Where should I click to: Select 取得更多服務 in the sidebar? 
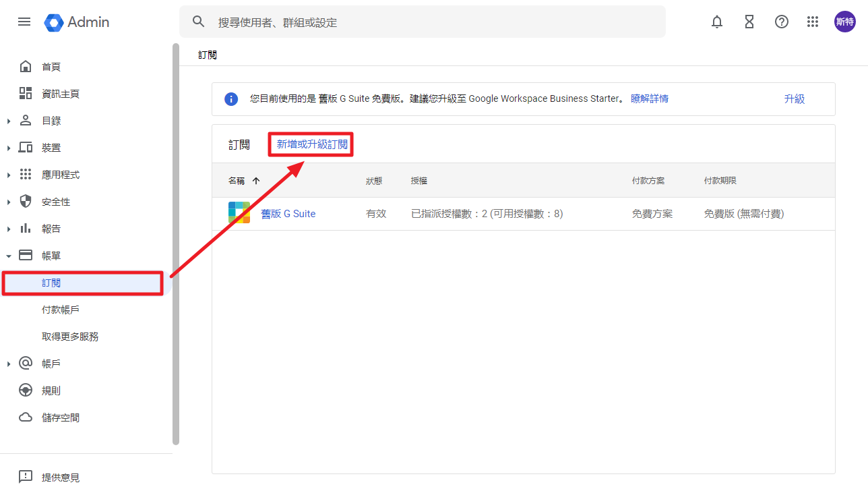point(70,337)
